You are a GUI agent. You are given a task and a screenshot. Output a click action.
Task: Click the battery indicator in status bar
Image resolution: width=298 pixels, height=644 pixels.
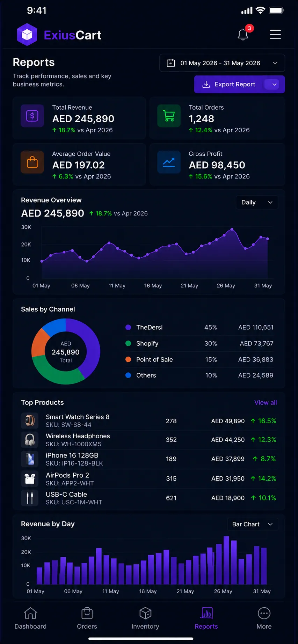click(x=277, y=10)
